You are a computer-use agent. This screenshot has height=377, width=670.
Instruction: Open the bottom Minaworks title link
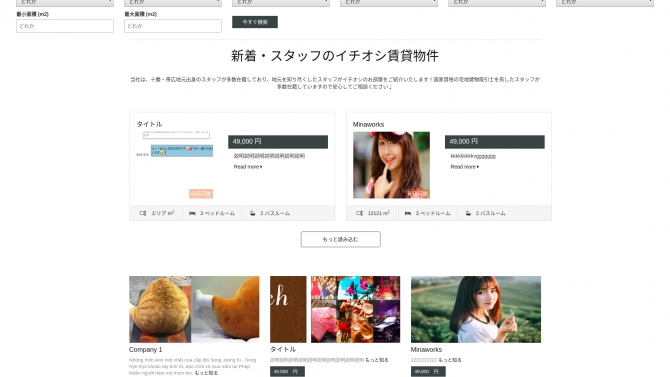pos(426,350)
